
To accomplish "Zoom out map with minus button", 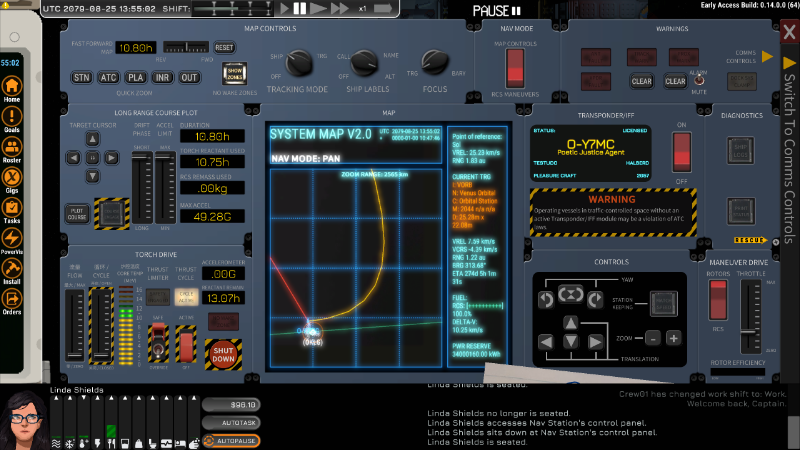I will (653, 338).
